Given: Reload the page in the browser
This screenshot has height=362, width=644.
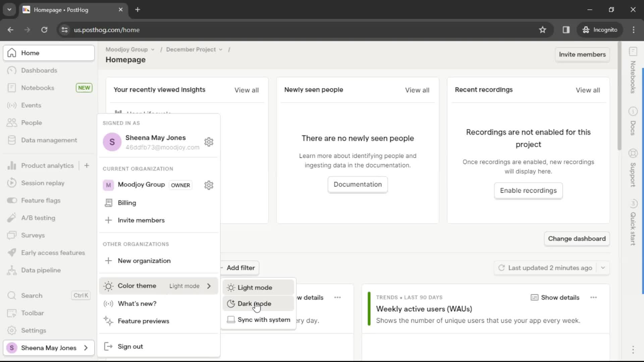Looking at the screenshot, I should (44, 30).
